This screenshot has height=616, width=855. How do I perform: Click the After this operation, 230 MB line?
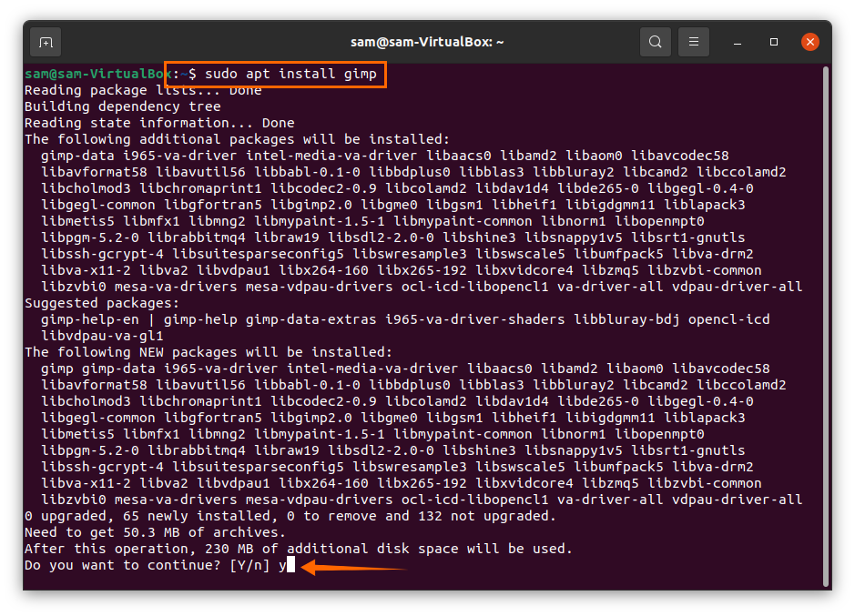299,549
